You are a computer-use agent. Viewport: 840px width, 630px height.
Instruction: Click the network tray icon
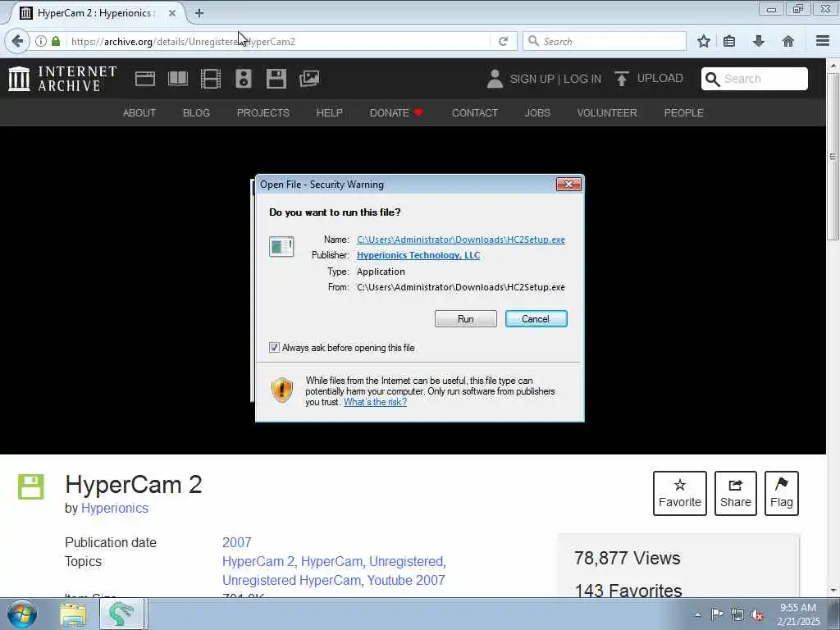[x=737, y=614]
